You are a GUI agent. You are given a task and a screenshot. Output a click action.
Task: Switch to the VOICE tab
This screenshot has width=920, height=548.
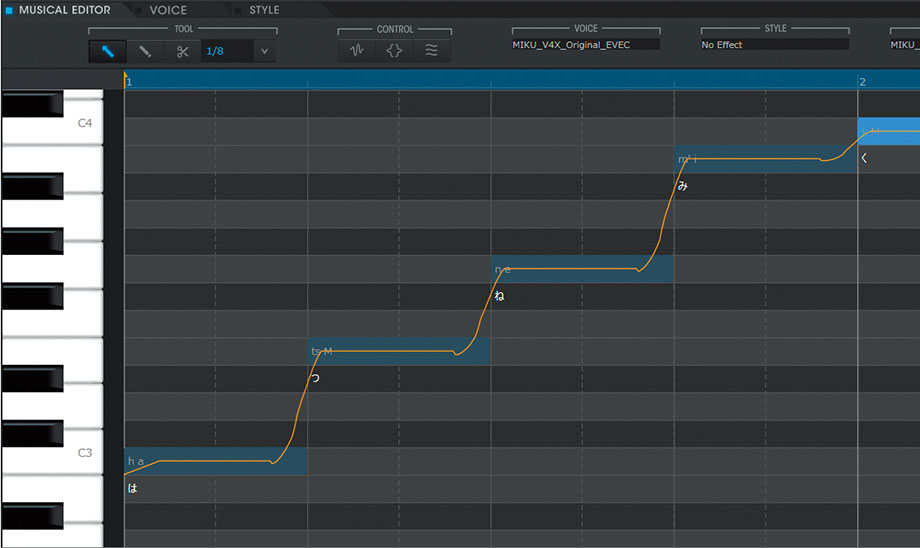168,10
